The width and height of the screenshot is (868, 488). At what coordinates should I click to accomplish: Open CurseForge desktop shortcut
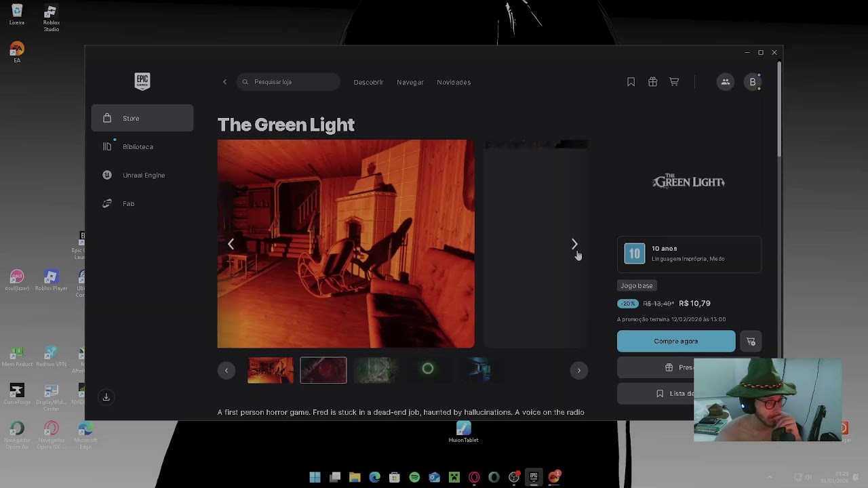click(17, 394)
